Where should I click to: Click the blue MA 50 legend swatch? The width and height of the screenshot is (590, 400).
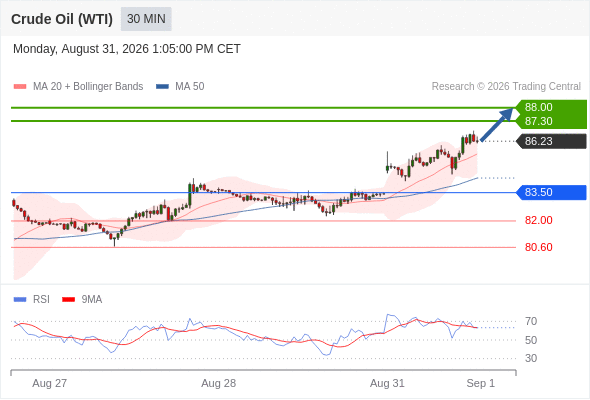point(162,87)
